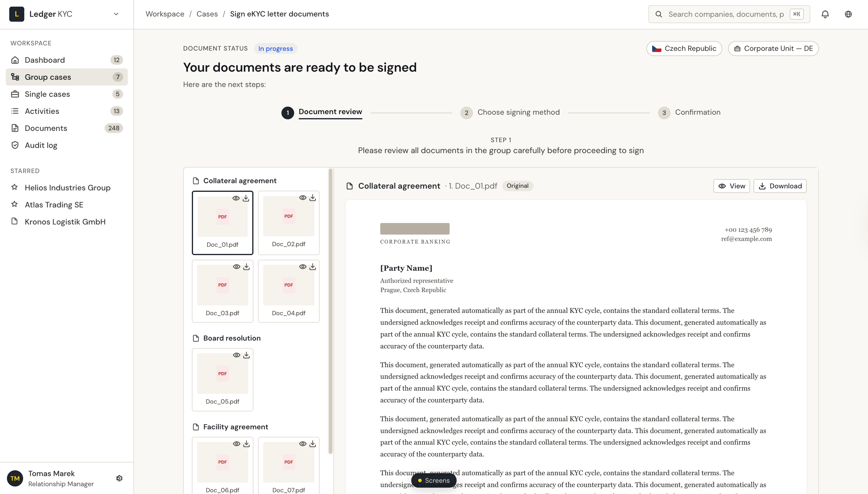Download Doc_07.pdf via its download icon
868x494 pixels.
313,443
